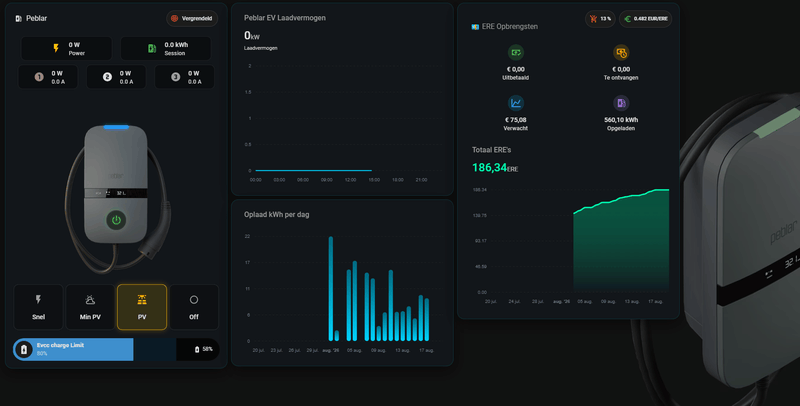Click the green power button on charger image
Viewport: 800px width, 406px height.
tap(116, 220)
